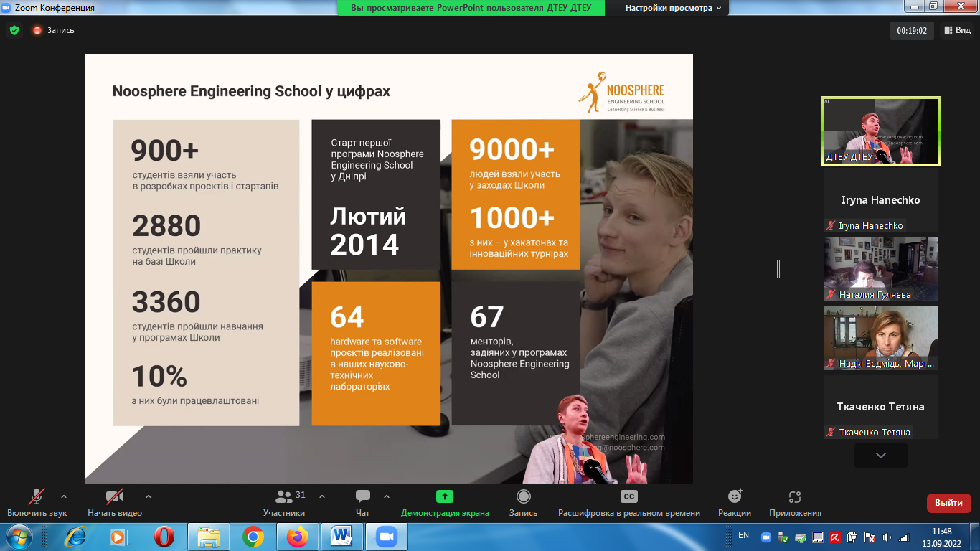Click the green Демонстрация экрана share button
Image resolution: width=980 pixels, height=551 pixels.
[x=445, y=503]
